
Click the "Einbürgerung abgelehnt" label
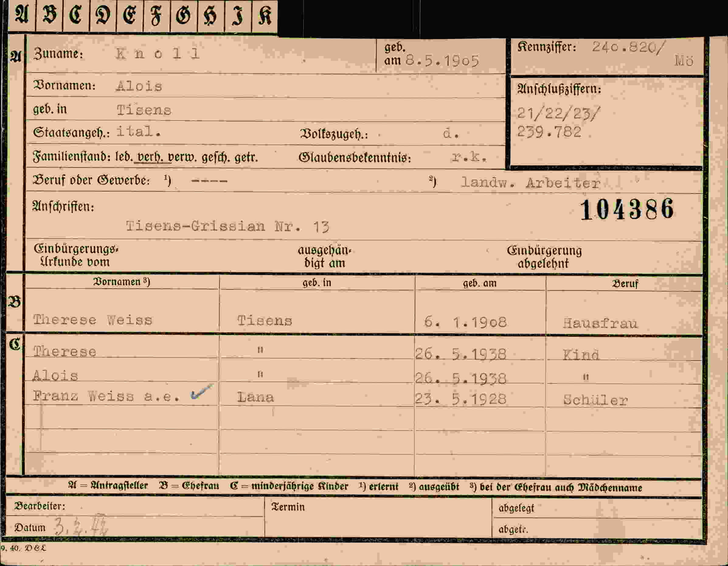coord(544,257)
